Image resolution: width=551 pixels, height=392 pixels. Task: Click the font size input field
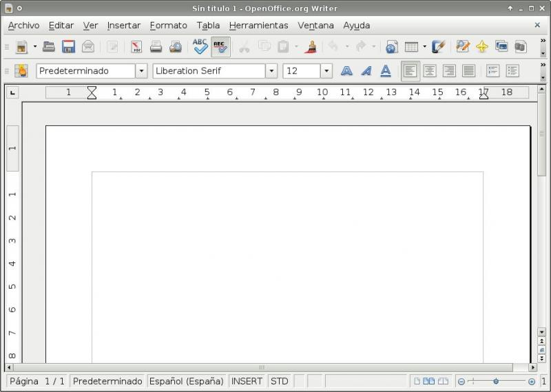click(302, 71)
